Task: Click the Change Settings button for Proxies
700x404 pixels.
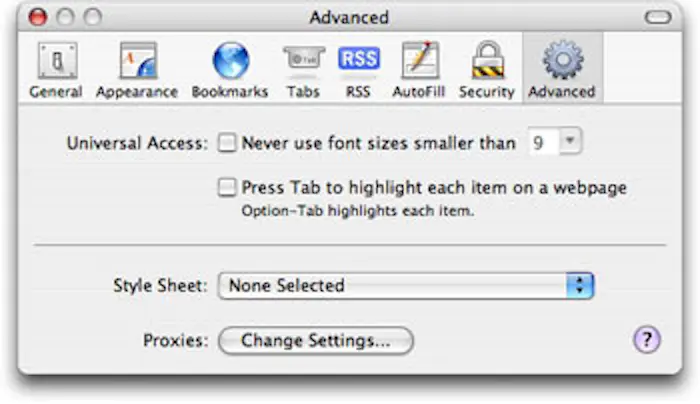Action: (x=315, y=341)
